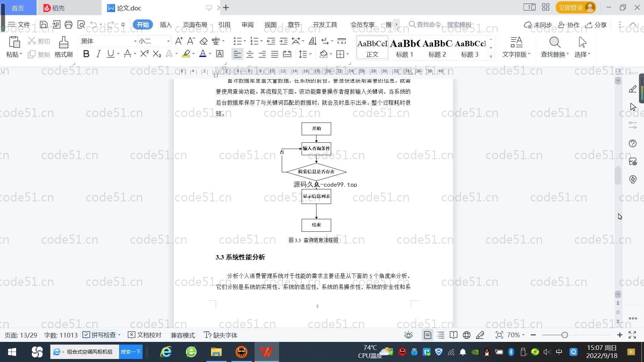Toggle center text alignment
Screen dimensions: 644x362
pos(250,54)
